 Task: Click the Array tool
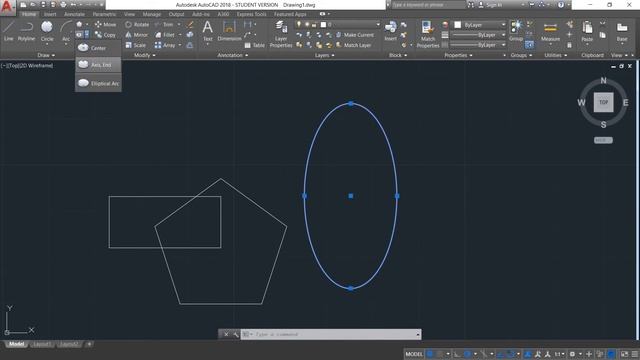click(x=165, y=45)
